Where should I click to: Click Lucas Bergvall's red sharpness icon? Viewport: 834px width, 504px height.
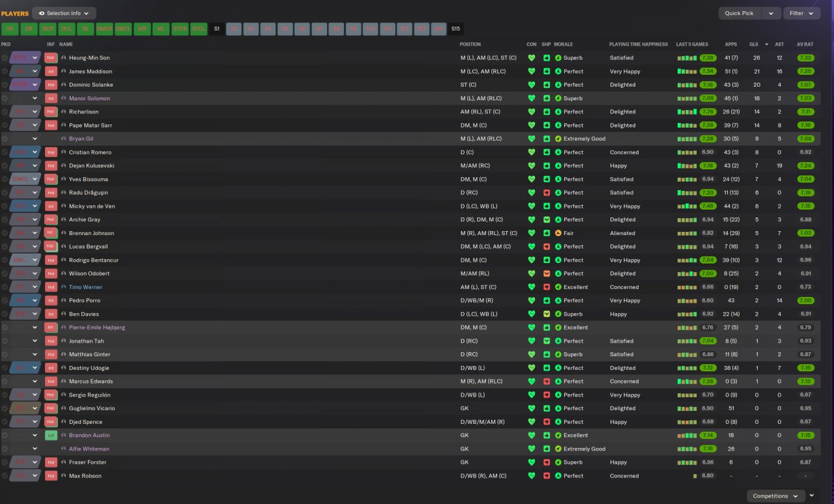(x=546, y=247)
